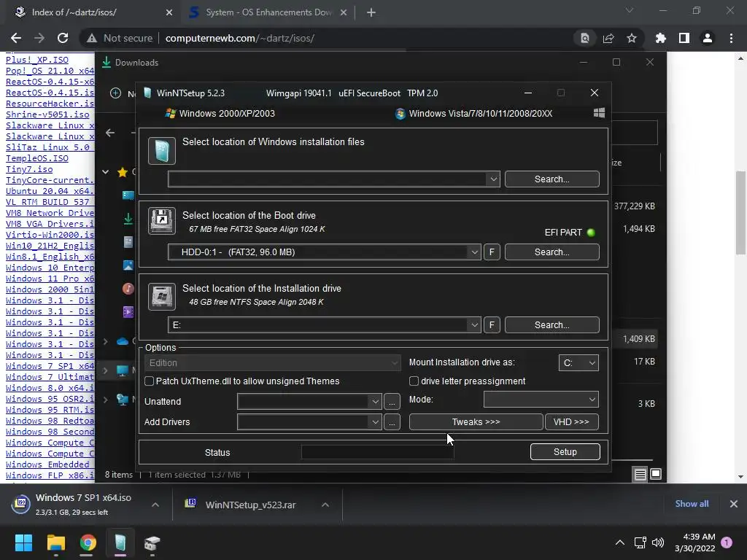Click the network tray icon
The width and height of the screenshot is (747, 560).
(x=640, y=542)
